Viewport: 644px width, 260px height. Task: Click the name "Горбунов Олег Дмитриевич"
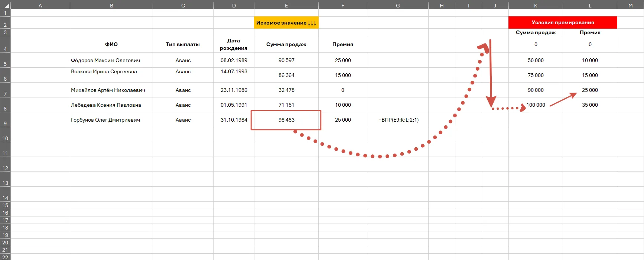105,120
